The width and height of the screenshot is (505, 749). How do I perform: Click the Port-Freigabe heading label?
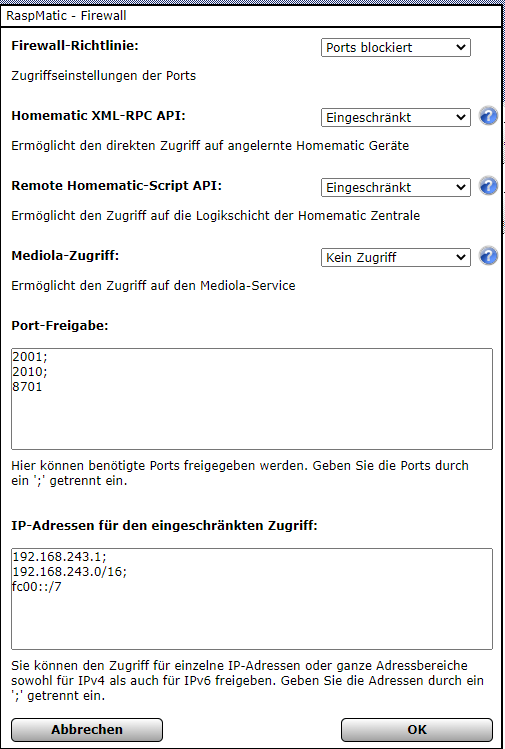(60, 326)
